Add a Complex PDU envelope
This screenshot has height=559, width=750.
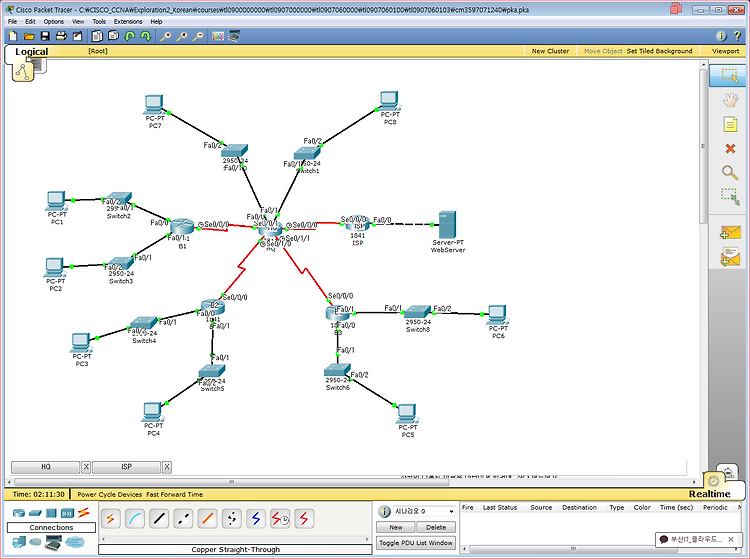click(x=730, y=257)
